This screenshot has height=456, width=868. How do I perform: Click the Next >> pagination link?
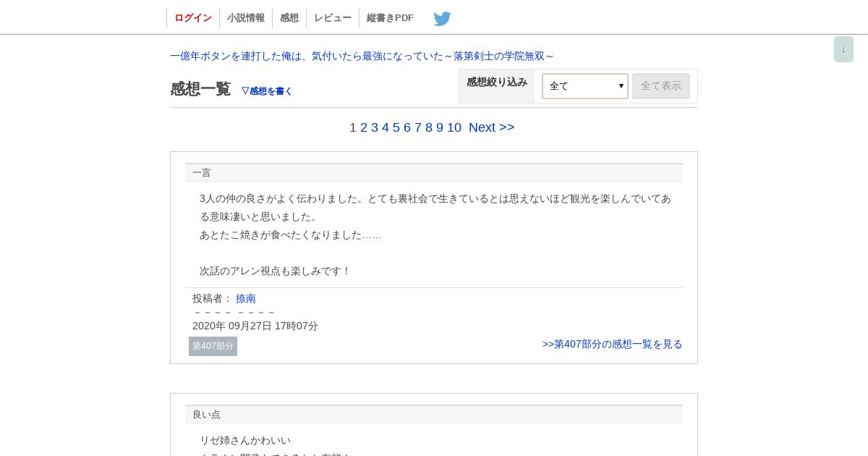pos(492,127)
